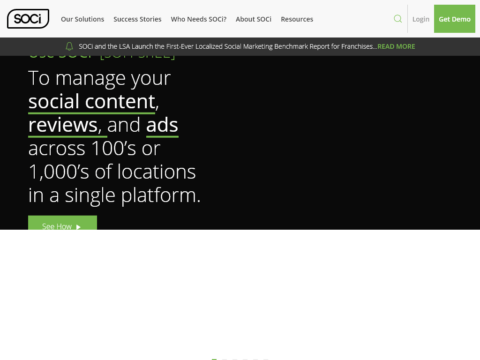Select the last carousel slide indicator
Viewport: 480px width, 360px height.
266,359
